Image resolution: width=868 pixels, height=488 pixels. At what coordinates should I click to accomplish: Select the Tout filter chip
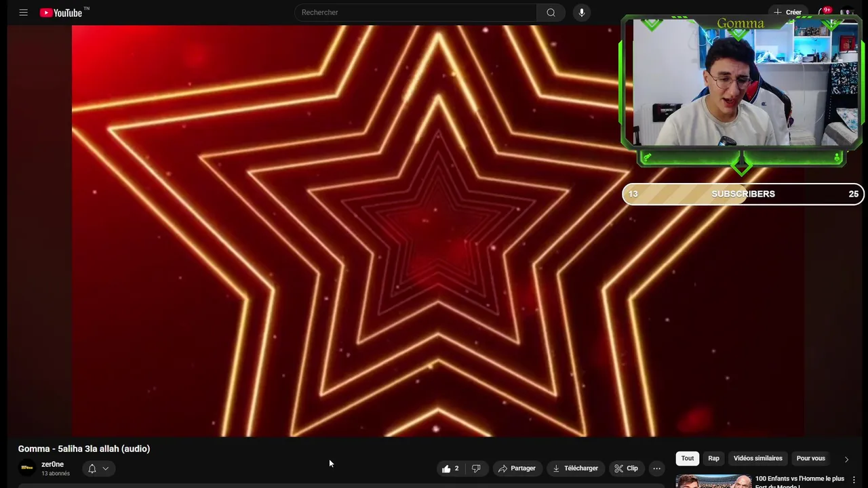point(688,458)
